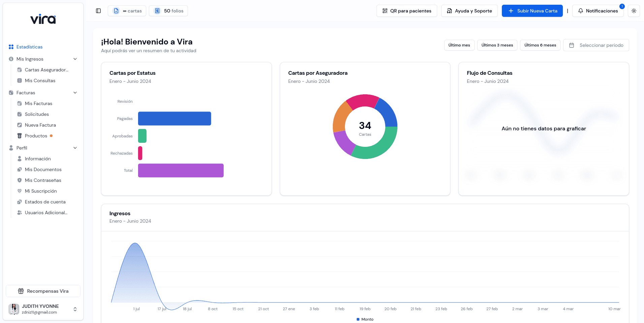This screenshot has height=323, width=644.
Task: Filter by Último mes
Action: 459,45
